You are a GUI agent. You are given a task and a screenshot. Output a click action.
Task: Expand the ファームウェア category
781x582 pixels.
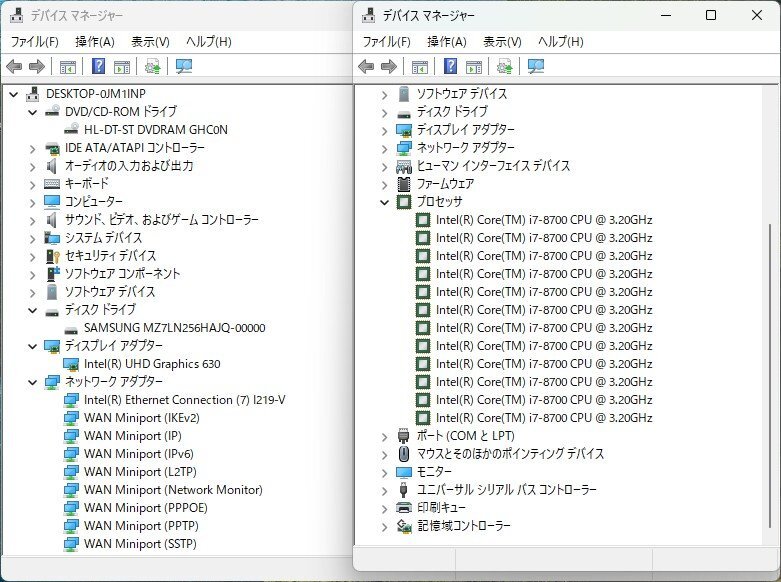click(x=385, y=184)
